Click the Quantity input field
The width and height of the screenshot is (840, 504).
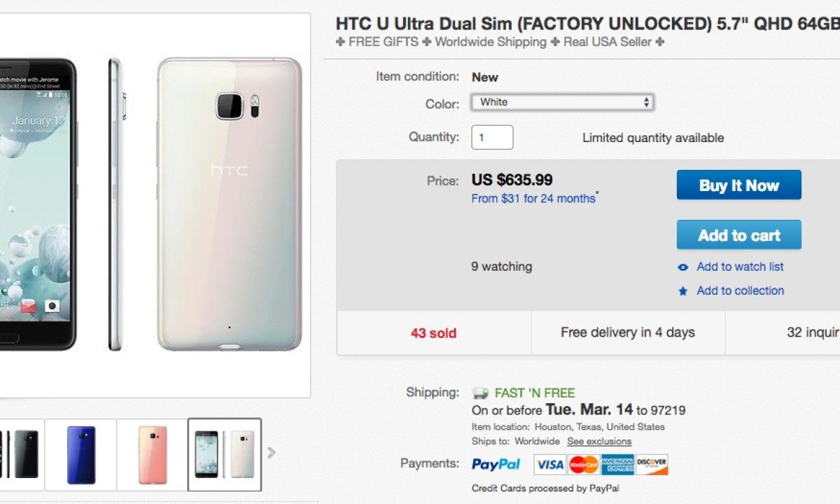492,137
